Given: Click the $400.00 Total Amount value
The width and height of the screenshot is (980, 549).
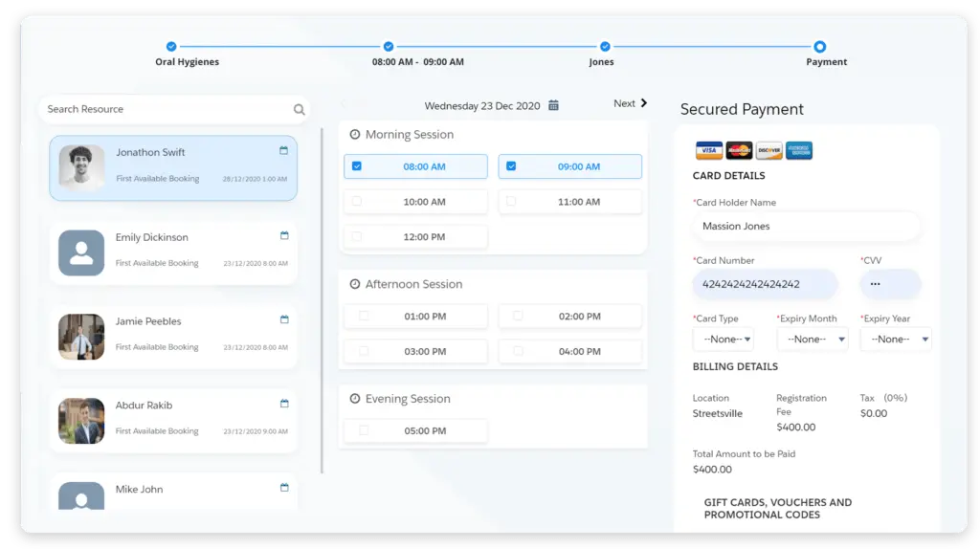Looking at the screenshot, I should tap(712, 469).
